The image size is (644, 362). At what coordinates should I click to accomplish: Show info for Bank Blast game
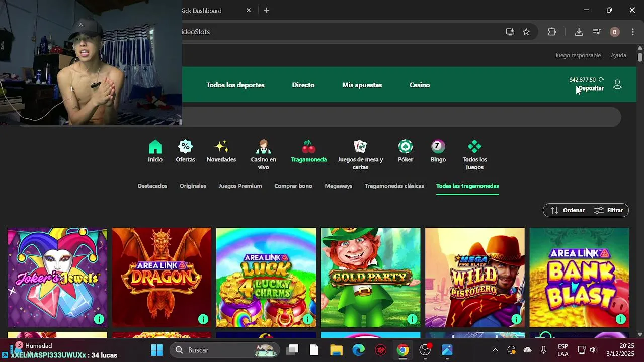(x=621, y=319)
